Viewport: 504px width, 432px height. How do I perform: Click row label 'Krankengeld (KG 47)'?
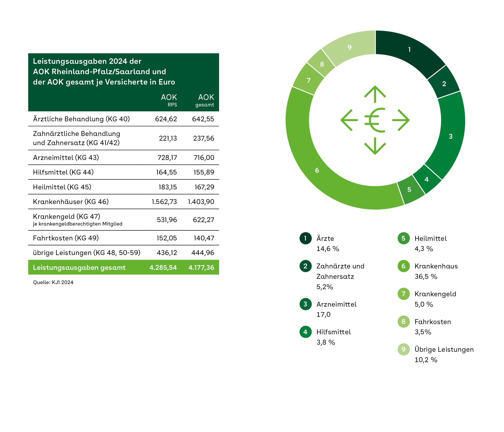(67, 216)
